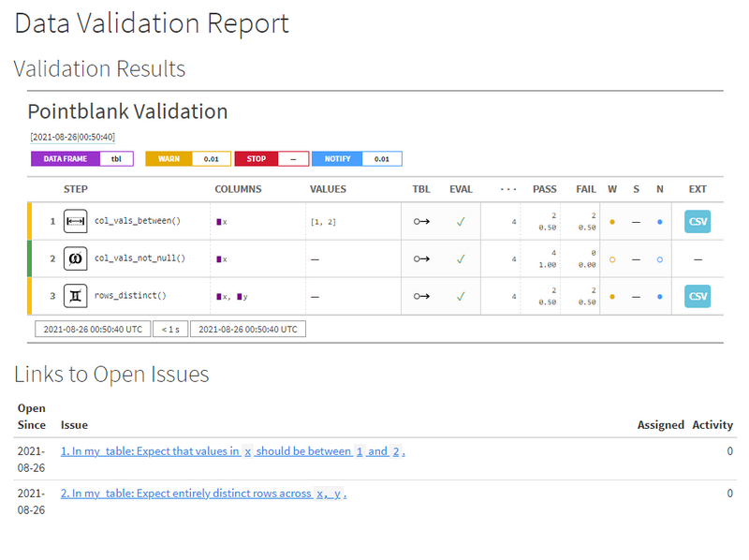749x560 pixels.
Task: Click the Validation Results heading
Action: pyautogui.click(x=99, y=68)
